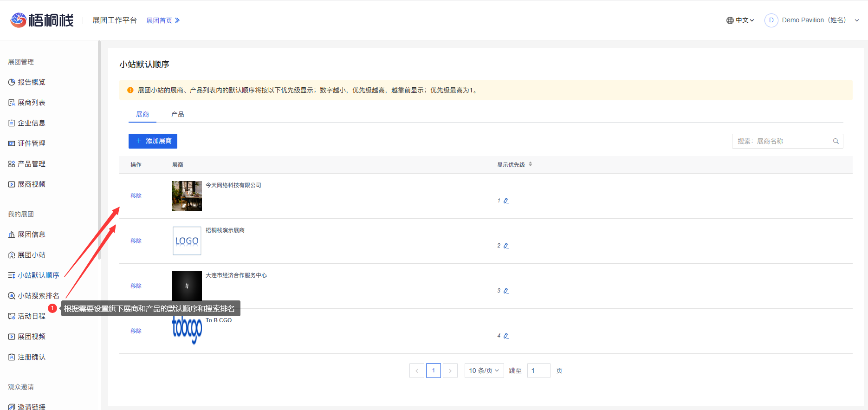The image size is (868, 410).
Task: Click the 添加展商 button
Action: pyautogui.click(x=153, y=141)
